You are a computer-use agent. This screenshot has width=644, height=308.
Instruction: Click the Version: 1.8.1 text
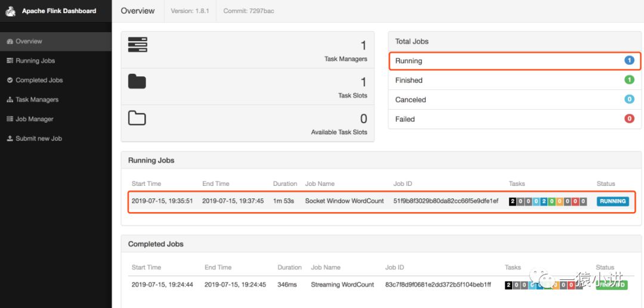[x=190, y=11]
